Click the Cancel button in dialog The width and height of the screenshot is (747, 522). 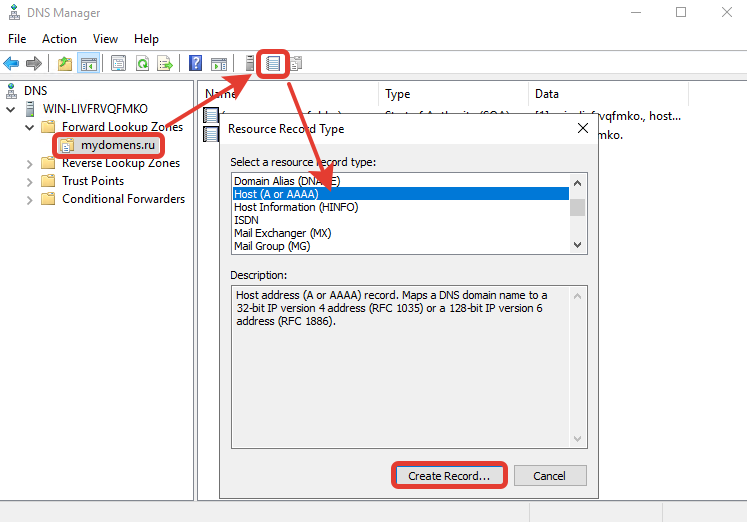(550, 476)
